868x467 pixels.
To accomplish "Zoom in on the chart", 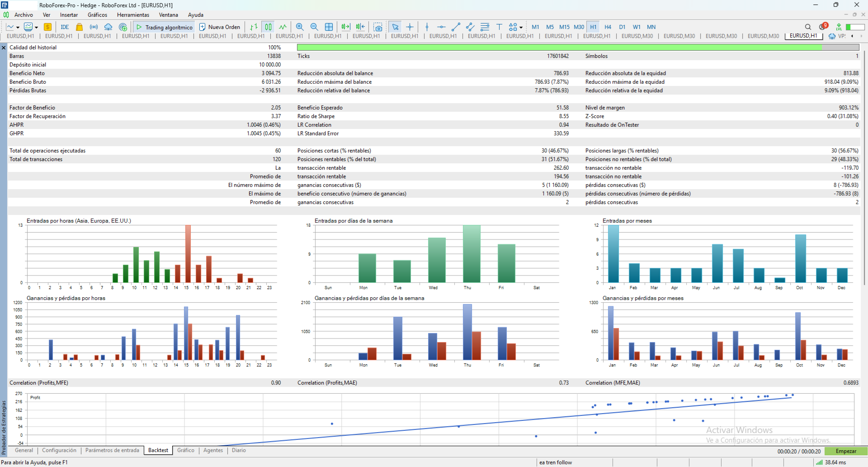I will coord(300,27).
